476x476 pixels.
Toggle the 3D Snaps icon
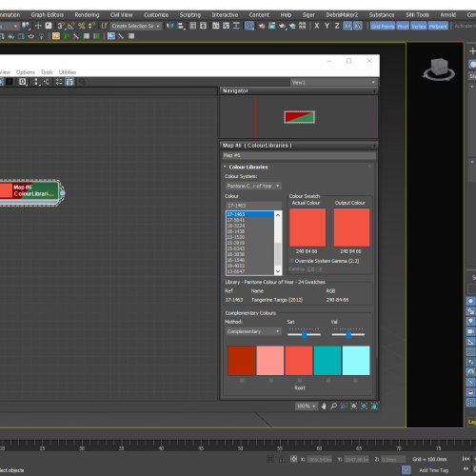(61, 26)
